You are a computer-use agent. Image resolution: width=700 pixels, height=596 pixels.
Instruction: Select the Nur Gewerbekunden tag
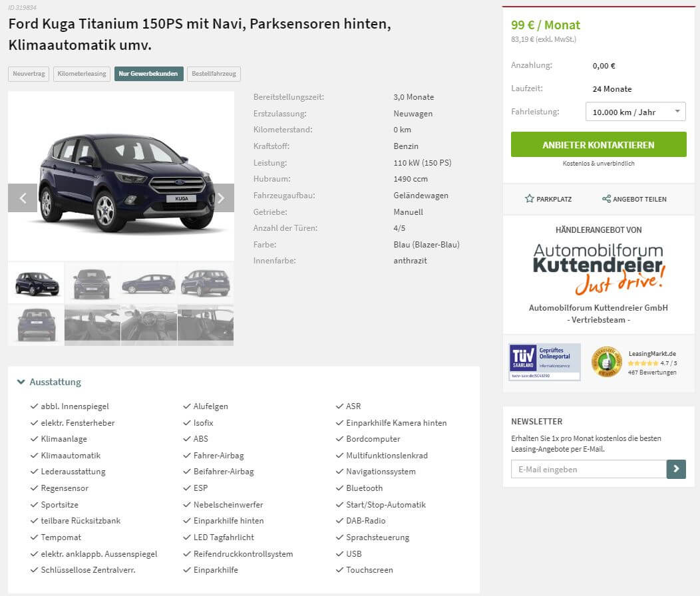[148, 74]
